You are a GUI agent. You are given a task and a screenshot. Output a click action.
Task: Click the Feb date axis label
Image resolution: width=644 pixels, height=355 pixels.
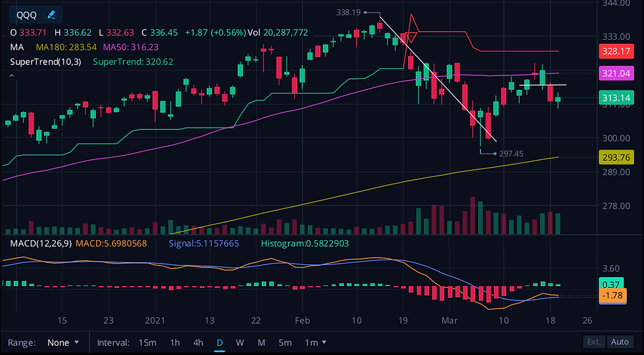coord(302,321)
